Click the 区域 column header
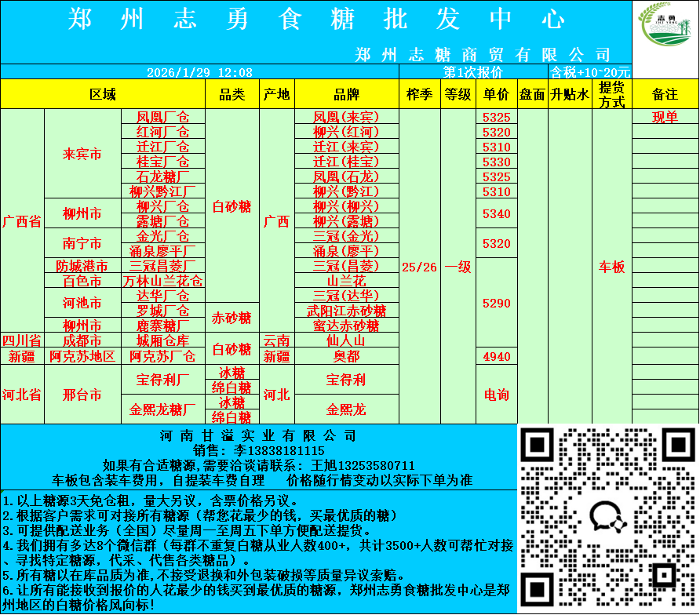Image resolution: width=700 pixels, height=615 pixels. coord(103,94)
